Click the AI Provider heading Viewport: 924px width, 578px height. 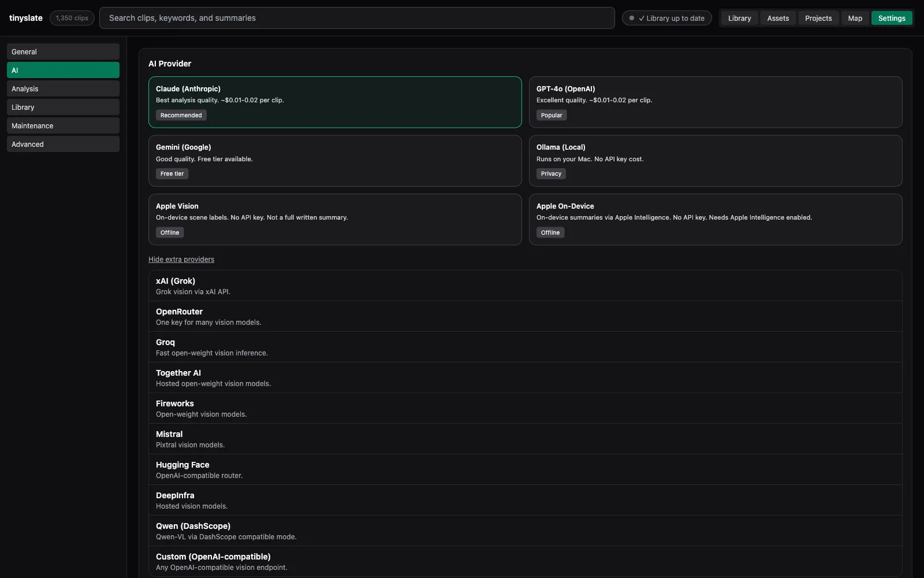[x=170, y=64]
